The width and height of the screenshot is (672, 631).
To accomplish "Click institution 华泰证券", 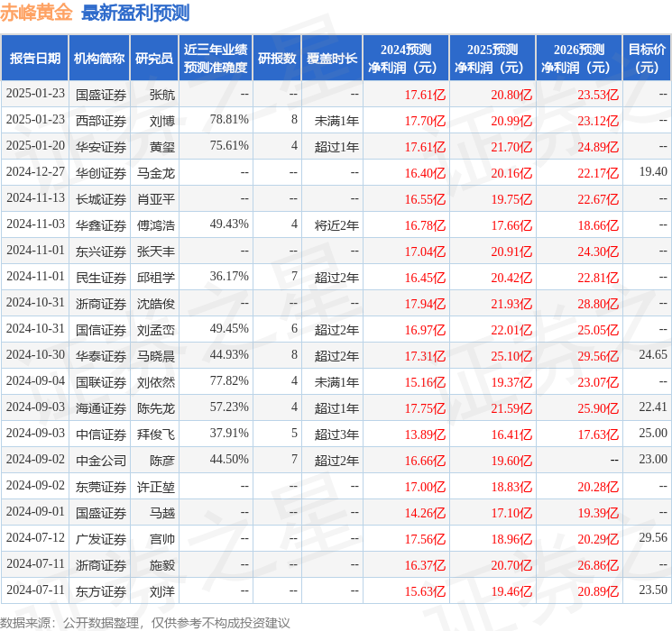I will (x=101, y=356).
